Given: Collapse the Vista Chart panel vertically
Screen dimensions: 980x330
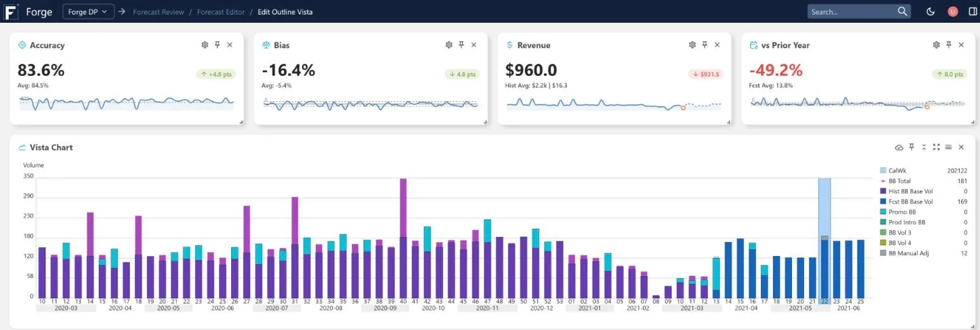Looking at the screenshot, I should [x=924, y=147].
